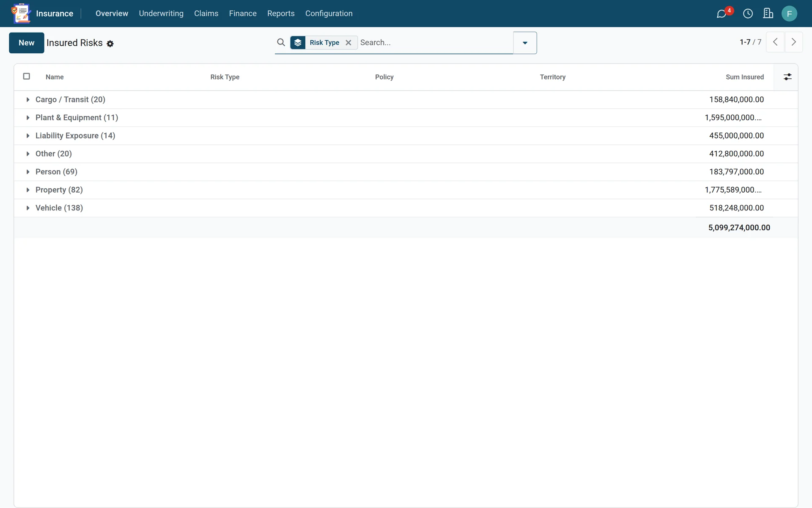
Task: Open the Underwriting menu
Action: point(161,14)
